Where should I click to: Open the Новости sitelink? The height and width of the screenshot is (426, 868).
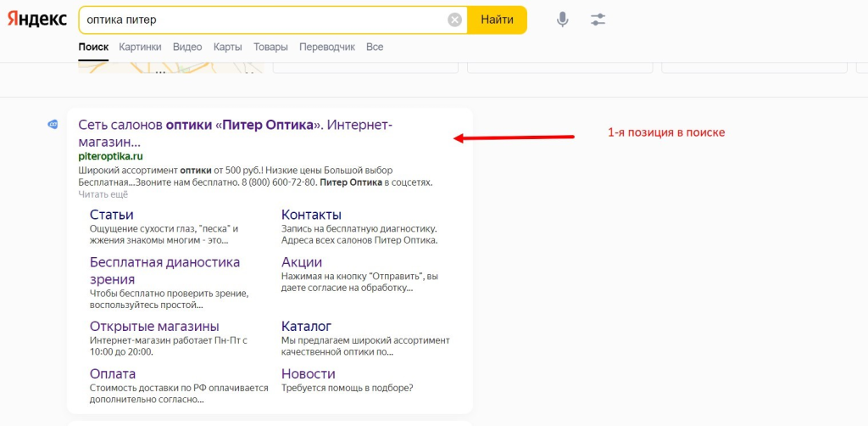pos(309,373)
